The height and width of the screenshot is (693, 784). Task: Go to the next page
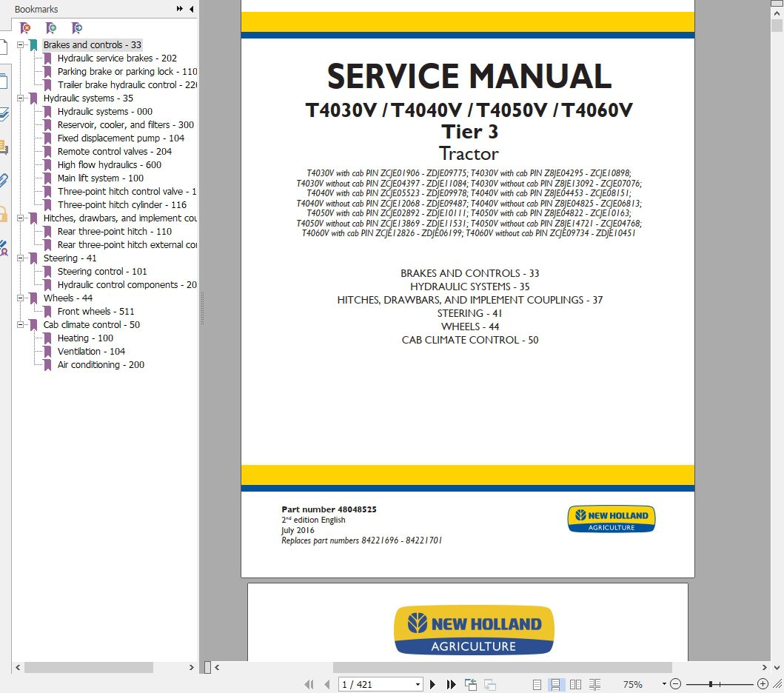[432, 683]
